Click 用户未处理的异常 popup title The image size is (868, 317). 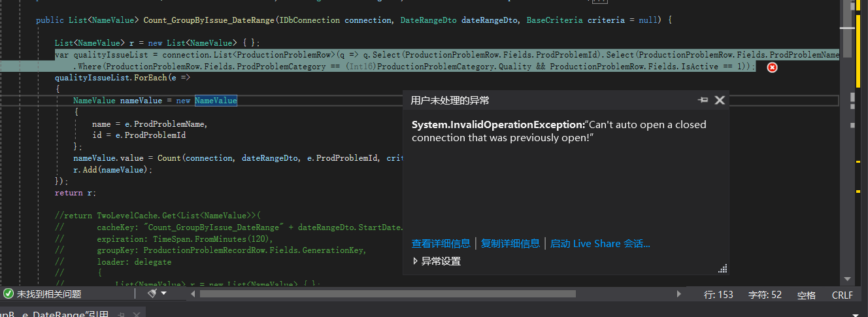click(x=450, y=100)
